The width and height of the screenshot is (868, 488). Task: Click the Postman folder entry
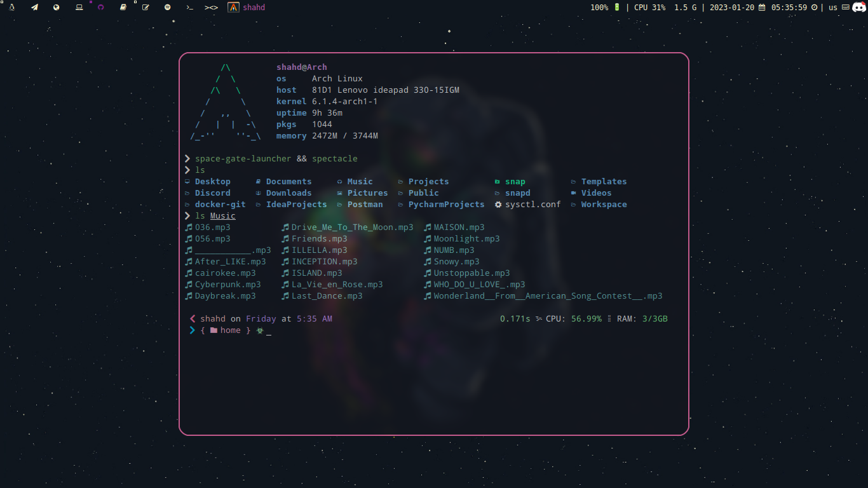pyautogui.click(x=365, y=205)
